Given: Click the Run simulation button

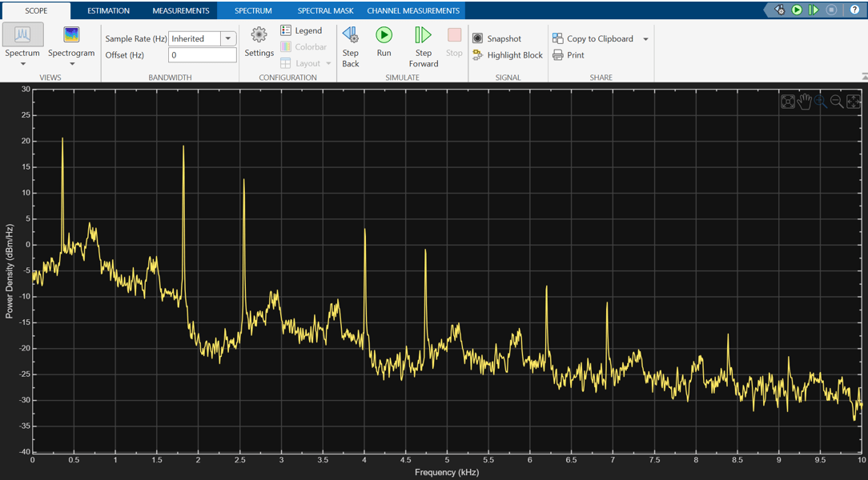Looking at the screenshot, I should point(384,35).
